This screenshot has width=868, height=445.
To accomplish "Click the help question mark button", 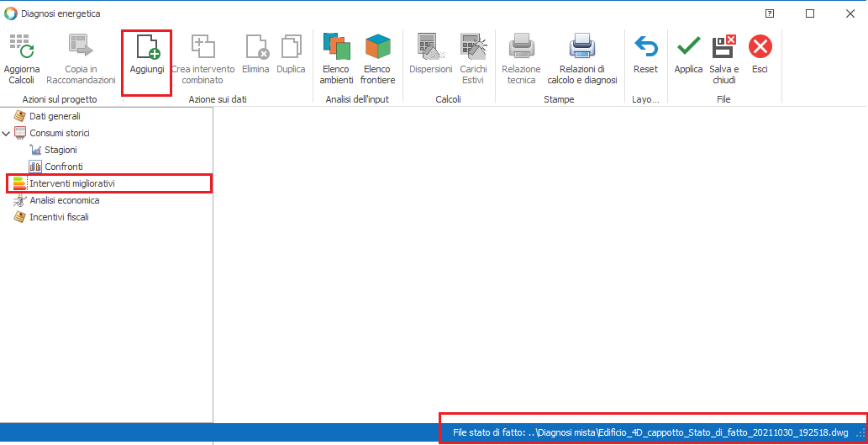I will (x=770, y=13).
